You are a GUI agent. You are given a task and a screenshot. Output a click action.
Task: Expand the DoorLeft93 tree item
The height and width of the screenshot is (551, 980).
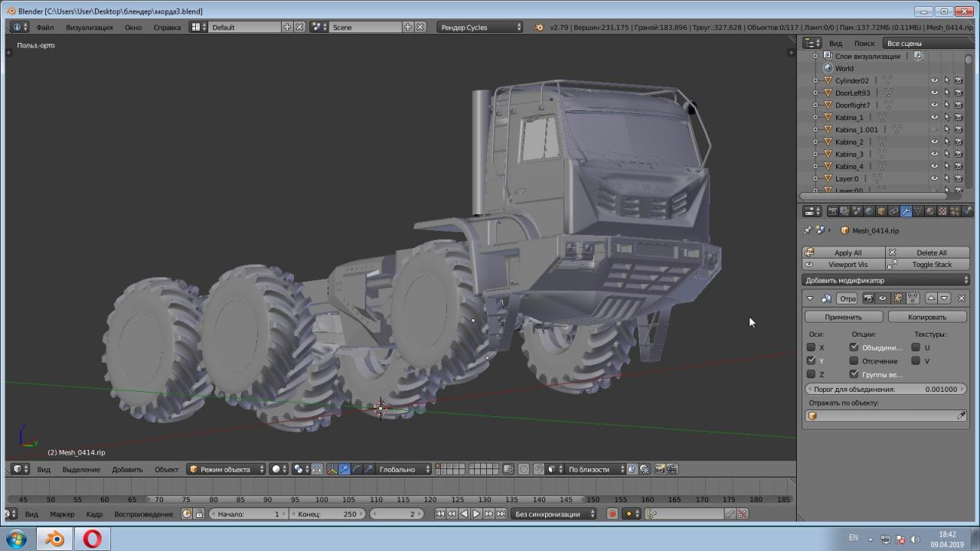[815, 93]
